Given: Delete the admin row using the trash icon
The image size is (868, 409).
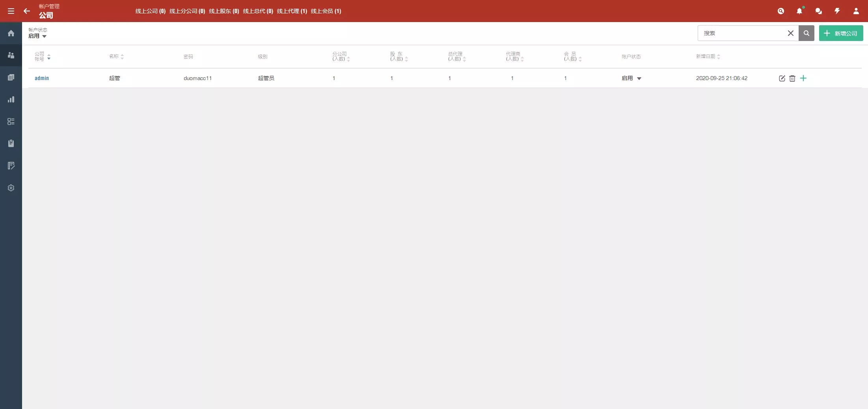Looking at the screenshot, I should pyautogui.click(x=793, y=78).
